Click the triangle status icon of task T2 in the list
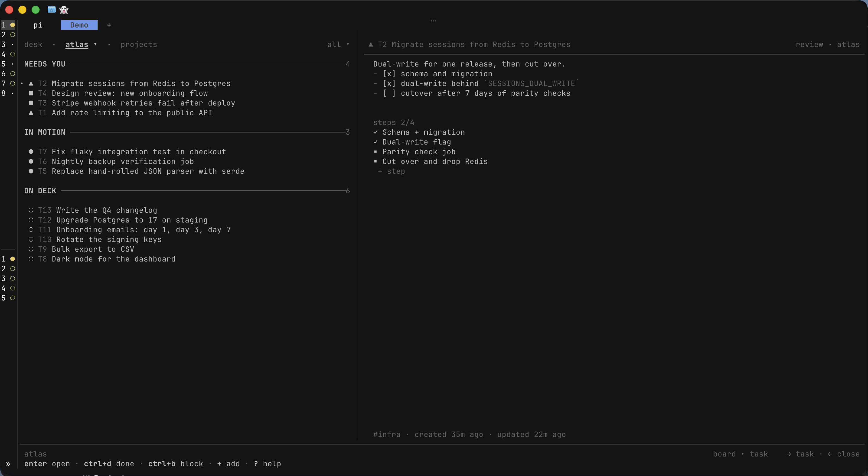The width and height of the screenshot is (868, 476). click(31, 83)
